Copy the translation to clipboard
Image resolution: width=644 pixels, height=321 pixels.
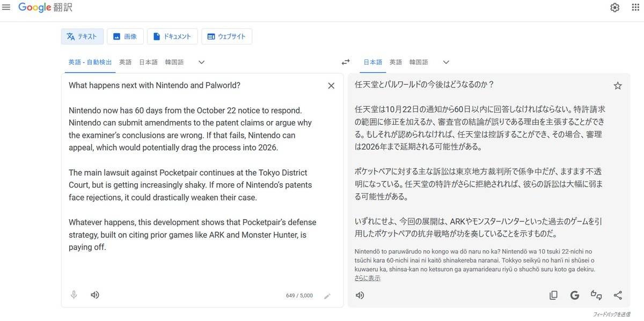click(x=553, y=295)
